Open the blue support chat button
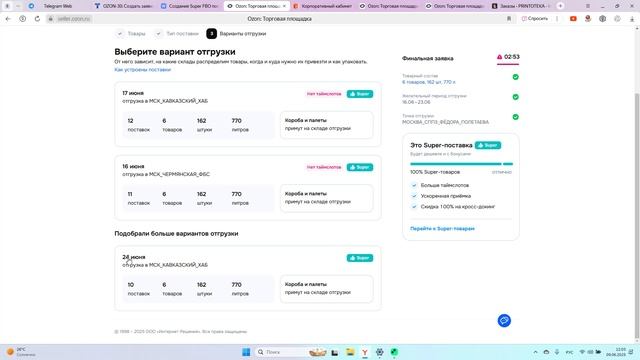 tap(504, 320)
